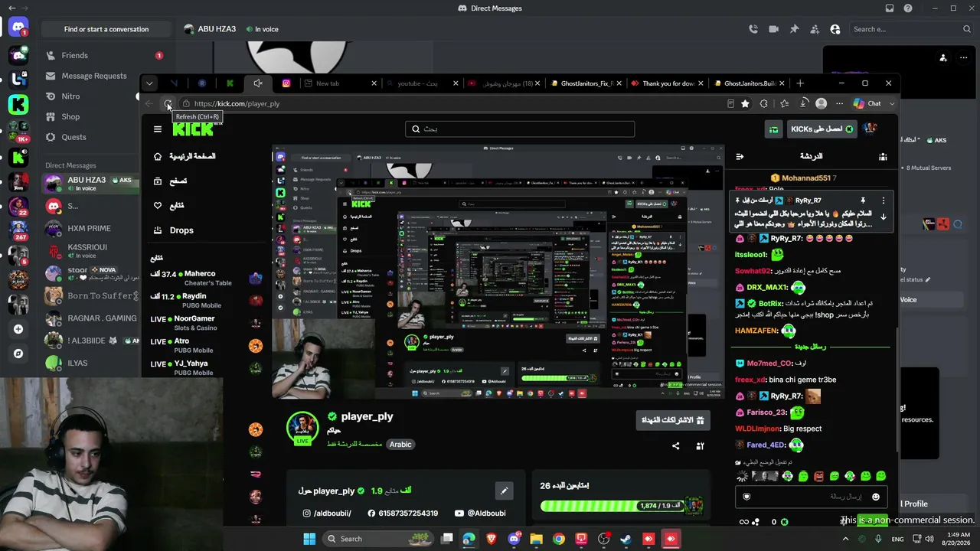Add friends to the Discord DM
Viewport: 980px width, 551px height.
click(814, 29)
